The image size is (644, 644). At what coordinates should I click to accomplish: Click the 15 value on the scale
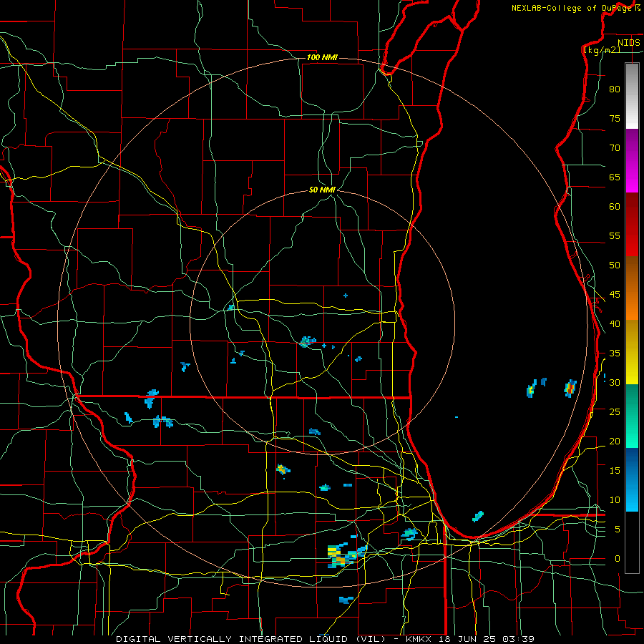coord(615,471)
